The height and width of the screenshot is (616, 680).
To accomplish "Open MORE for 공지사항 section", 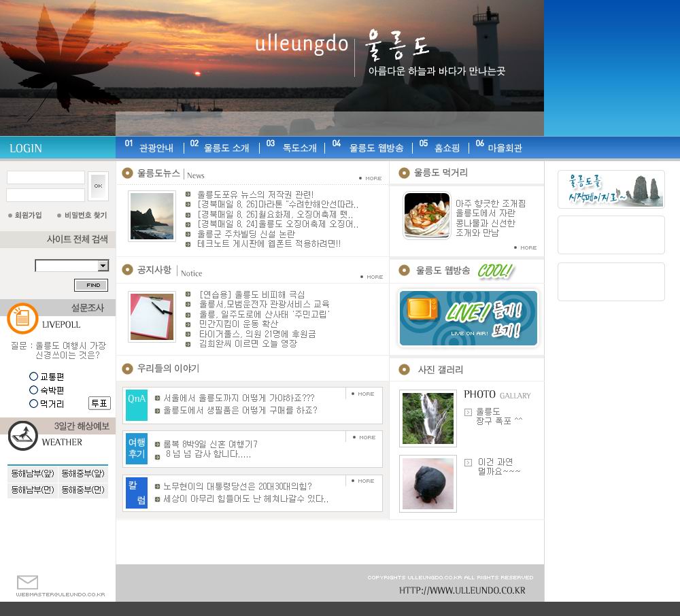I will click(373, 277).
